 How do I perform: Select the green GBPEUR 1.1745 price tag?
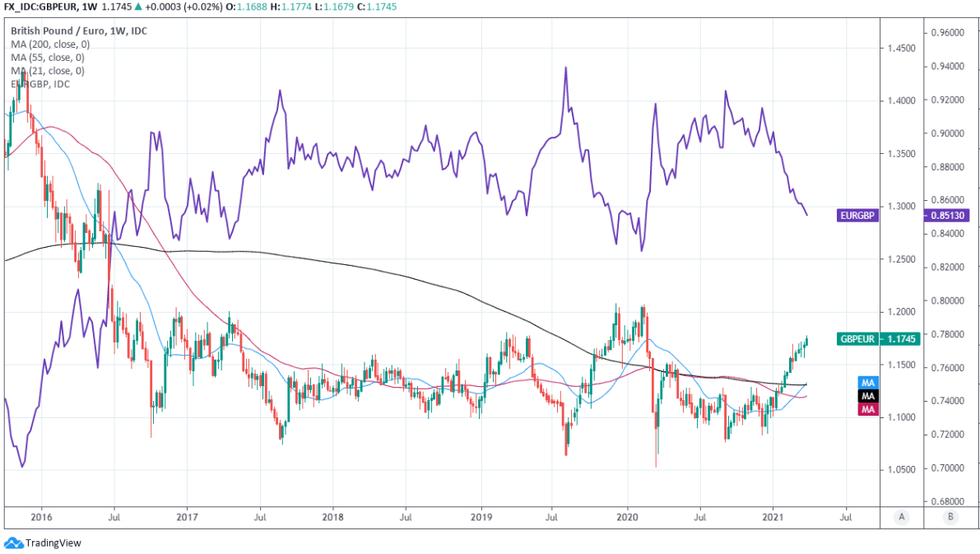875,338
